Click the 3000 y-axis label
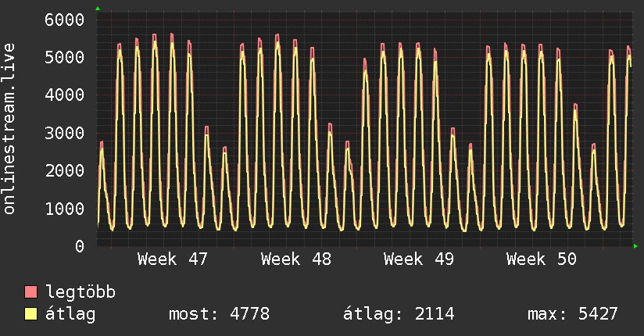 (x=64, y=133)
